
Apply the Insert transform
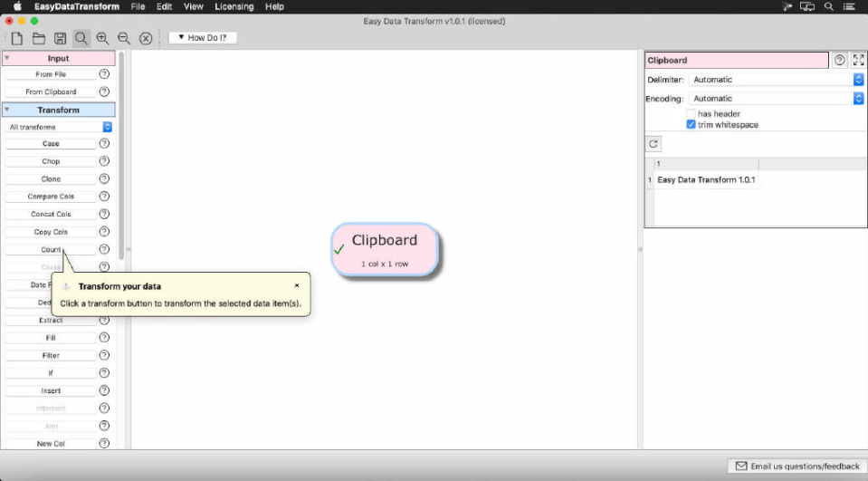(51, 390)
